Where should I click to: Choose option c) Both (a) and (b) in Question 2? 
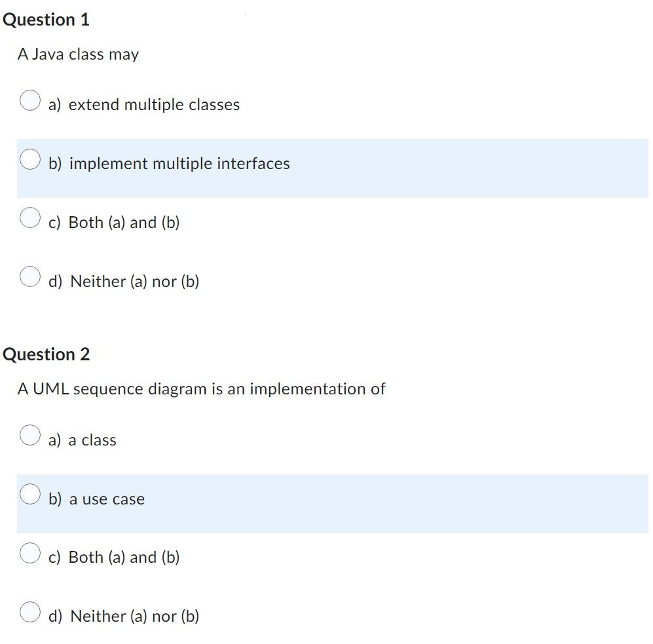click(29, 553)
